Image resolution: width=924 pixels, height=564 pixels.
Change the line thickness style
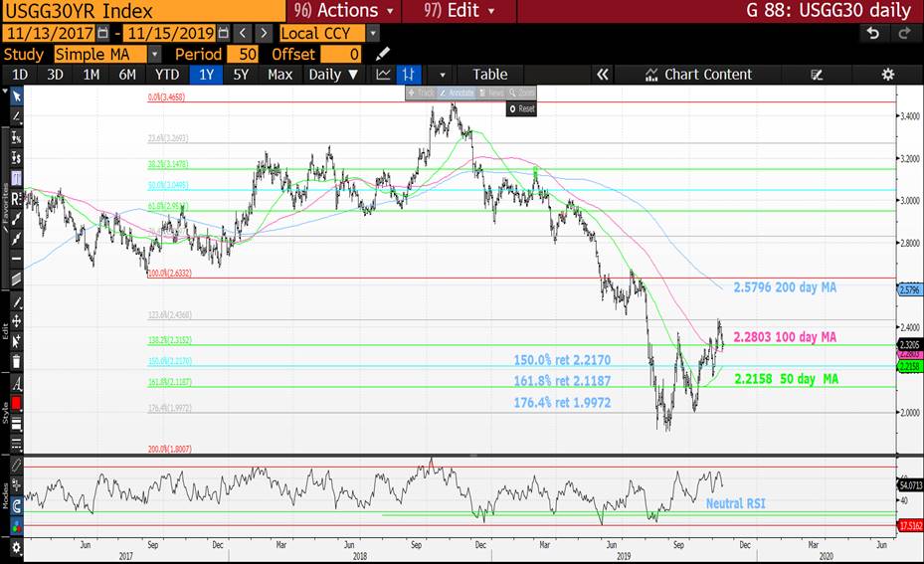tap(16, 423)
